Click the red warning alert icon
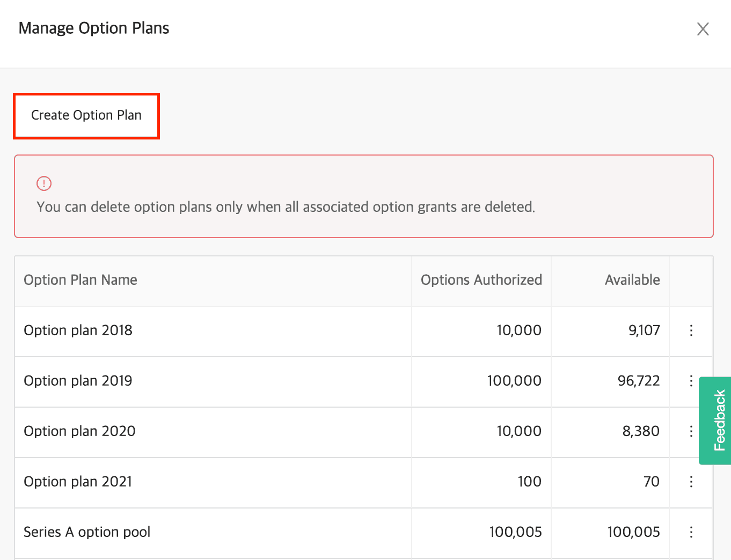This screenshot has width=731, height=560. click(44, 183)
